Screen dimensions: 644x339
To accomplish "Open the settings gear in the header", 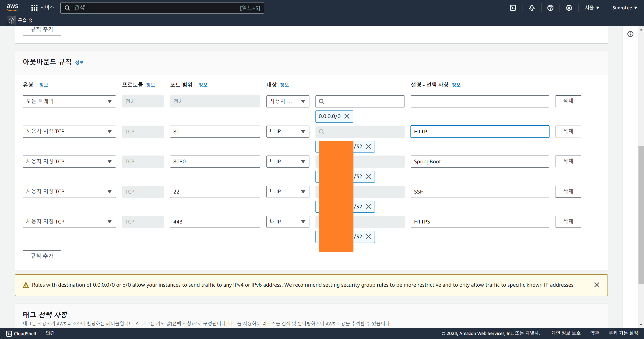I will [x=569, y=8].
